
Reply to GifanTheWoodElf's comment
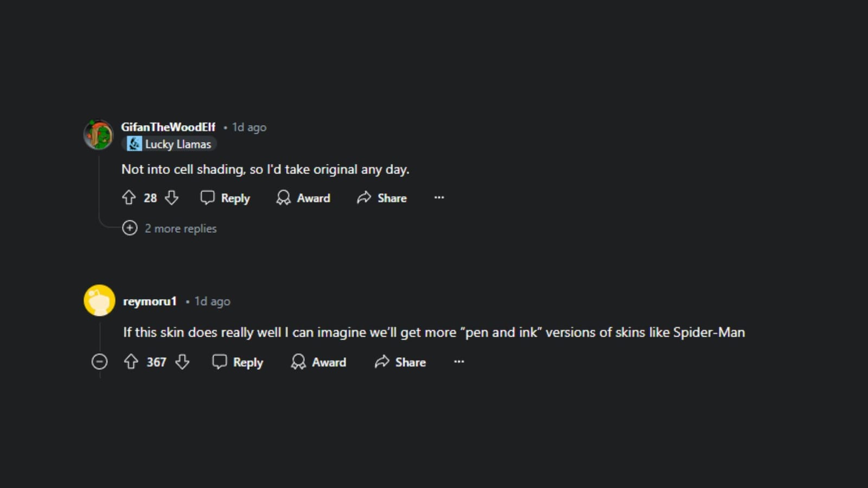click(x=225, y=198)
